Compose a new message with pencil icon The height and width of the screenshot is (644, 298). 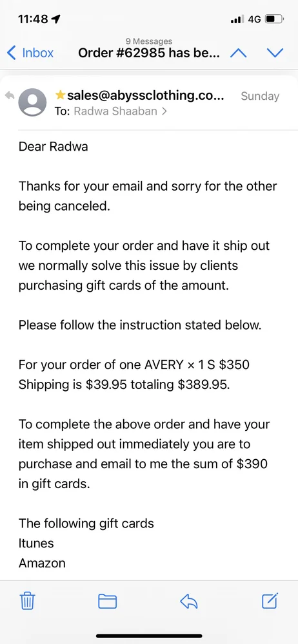tap(270, 601)
